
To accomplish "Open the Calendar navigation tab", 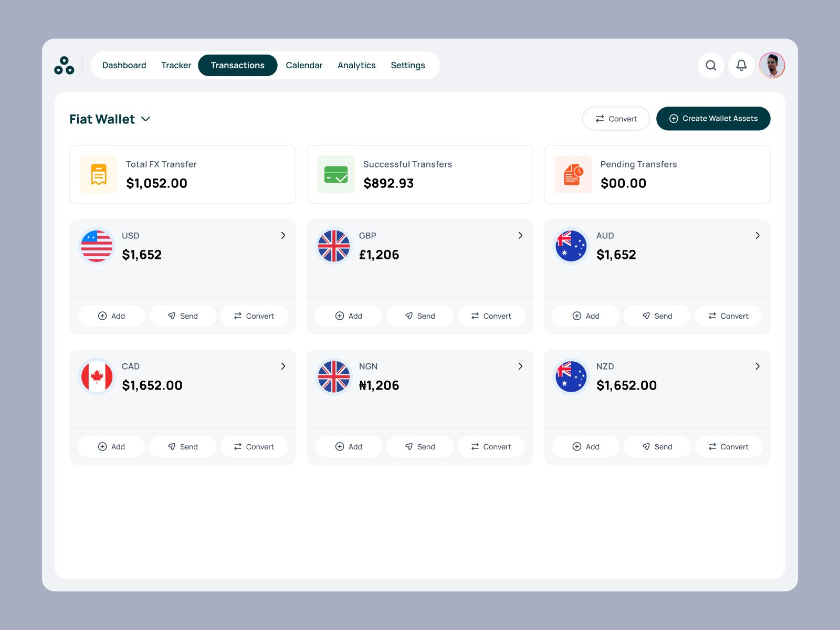I will [304, 65].
